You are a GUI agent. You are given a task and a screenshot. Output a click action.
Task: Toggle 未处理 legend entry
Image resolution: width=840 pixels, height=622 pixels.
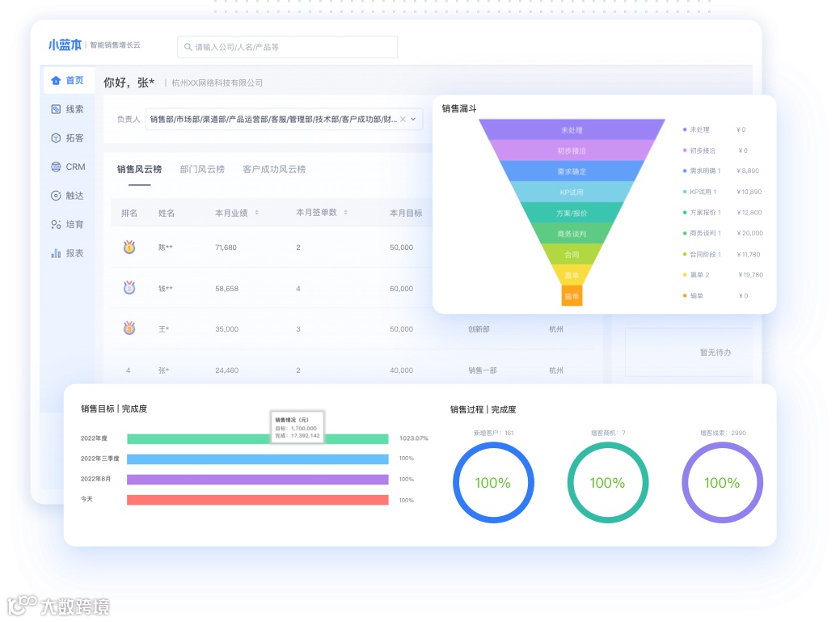[x=696, y=129]
